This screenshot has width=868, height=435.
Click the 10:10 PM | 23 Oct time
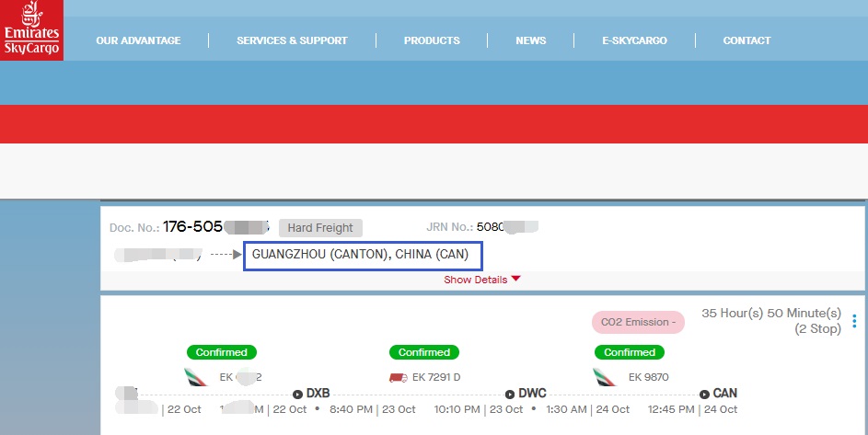[479, 409]
